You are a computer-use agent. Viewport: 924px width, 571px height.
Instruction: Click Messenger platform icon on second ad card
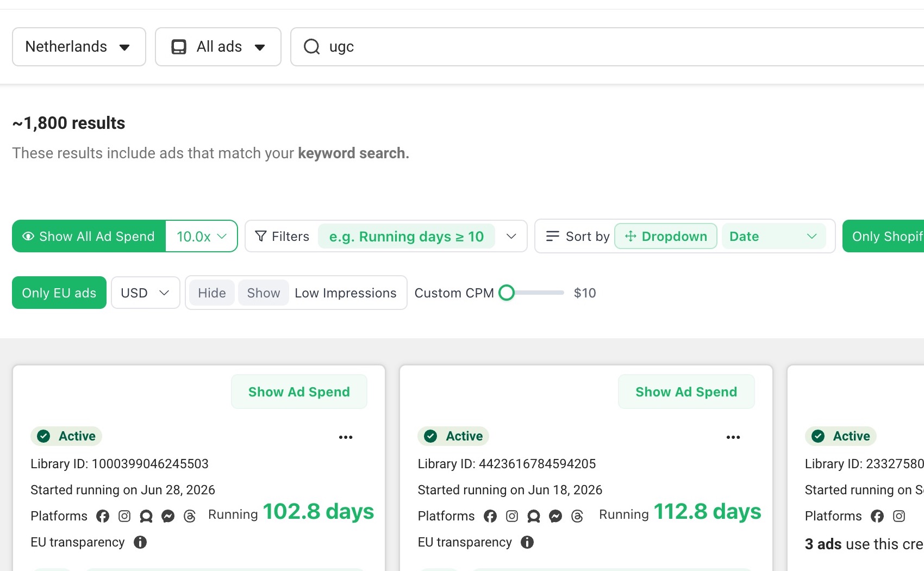tap(555, 516)
